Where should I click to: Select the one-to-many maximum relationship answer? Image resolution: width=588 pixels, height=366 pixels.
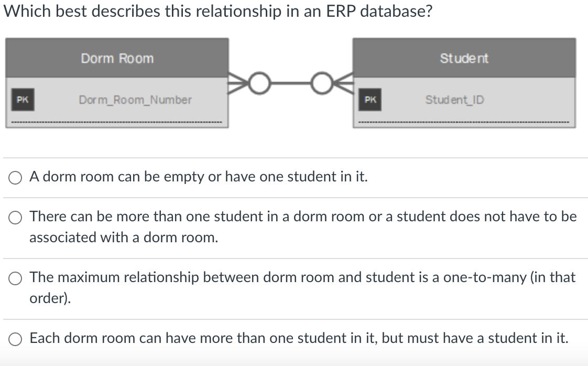click(15, 279)
